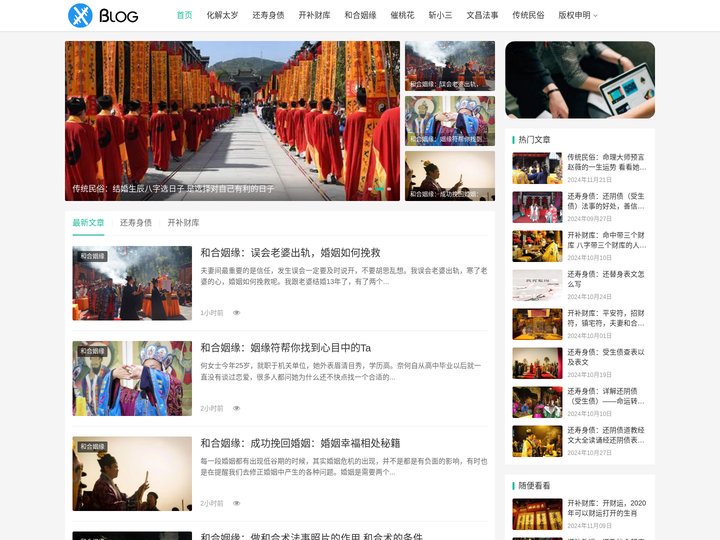The width and height of the screenshot is (720, 540).
Task: Click thumbnail of 成功挽回婚姻 article
Action: tap(132, 473)
